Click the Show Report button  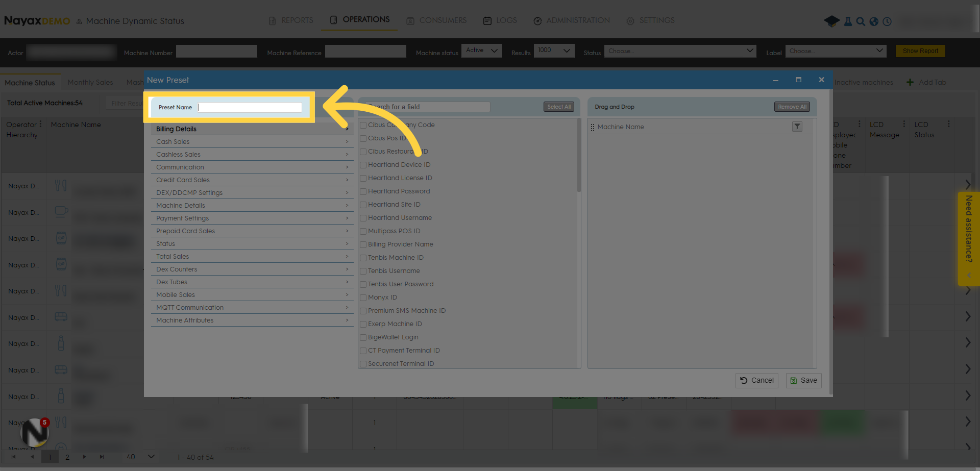[x=920, y=51]
